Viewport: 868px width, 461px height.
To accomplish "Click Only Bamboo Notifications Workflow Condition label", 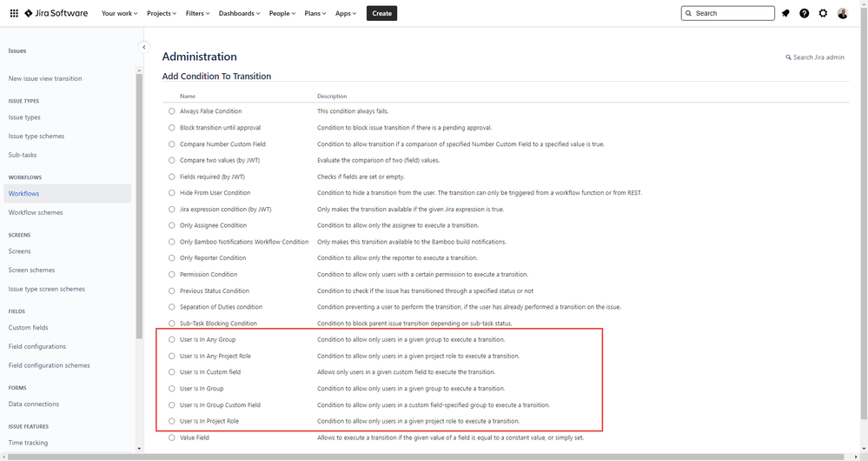I will point(244,242).
